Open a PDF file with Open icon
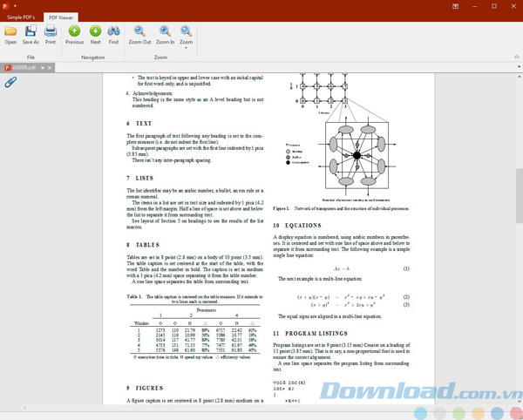The image size is (523, 420). 10,35
